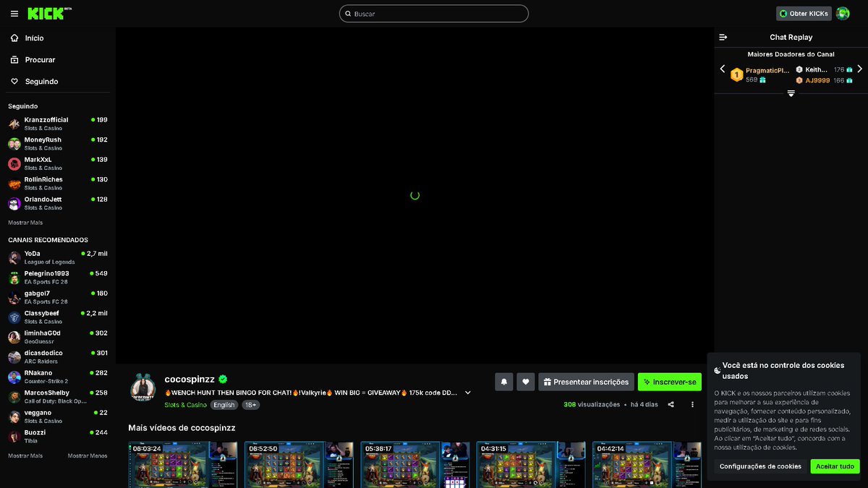Click the Obter KICKs button
This screenshot has width=868, height=488.
click(804, 14)
